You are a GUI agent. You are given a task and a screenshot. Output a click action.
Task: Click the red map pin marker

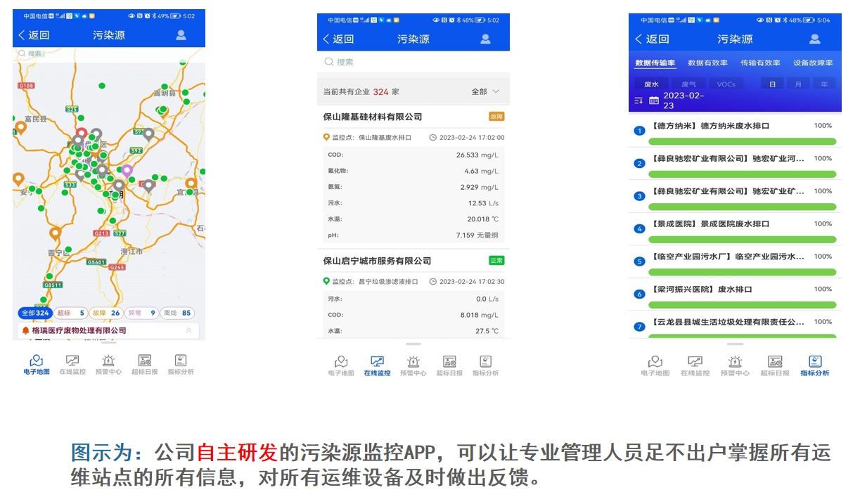tap(82, 133)
